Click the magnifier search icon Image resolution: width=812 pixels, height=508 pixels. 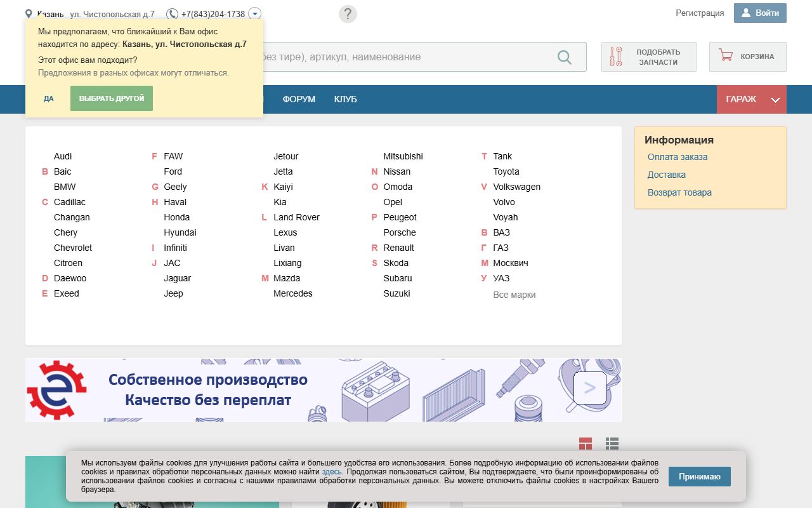pos(564,57)
